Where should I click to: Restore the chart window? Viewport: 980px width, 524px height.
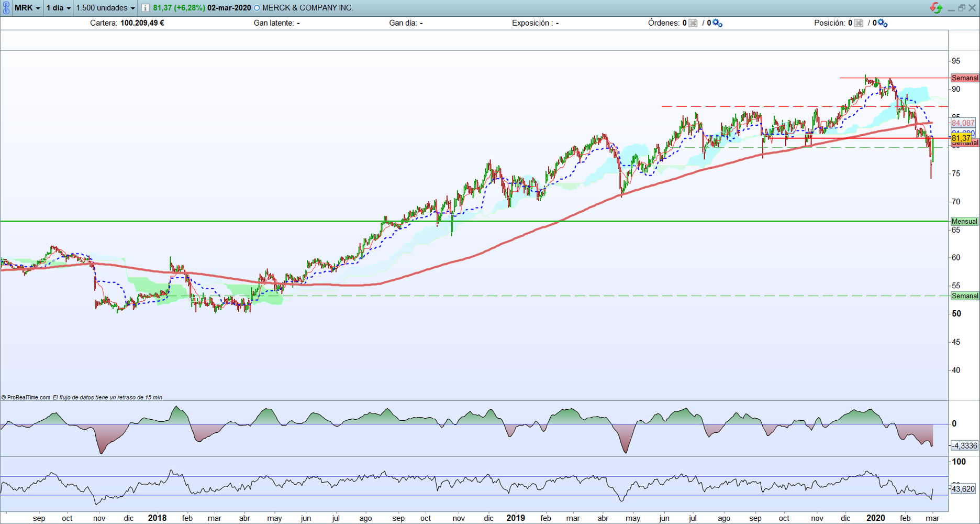[962, 8]
